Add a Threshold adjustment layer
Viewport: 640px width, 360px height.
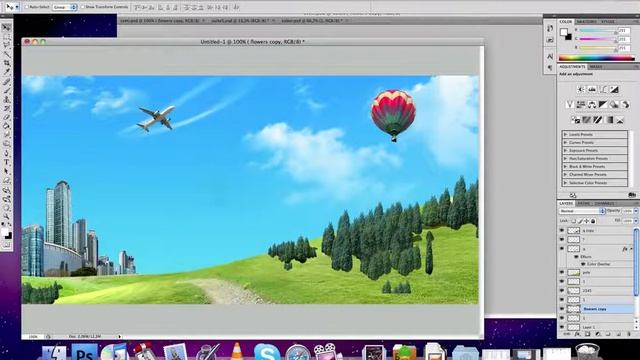pyautogui.click(x=598, y=120)
